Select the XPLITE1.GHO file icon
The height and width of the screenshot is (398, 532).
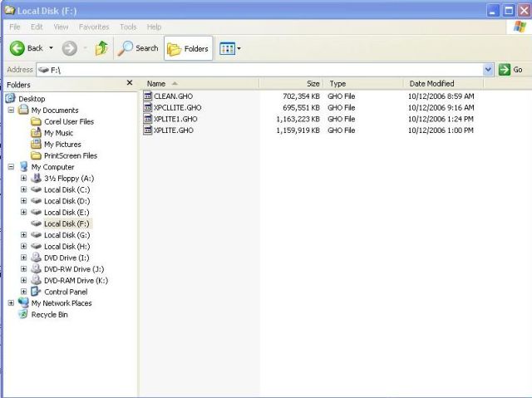pyautogui.click(x=148, y=119)
